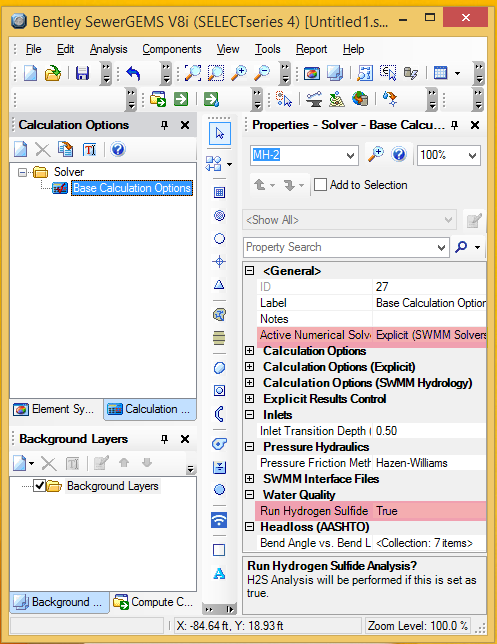Select the crosshair junction tool
Viewport: 497px width, 644px height.
tap(219, 261)
